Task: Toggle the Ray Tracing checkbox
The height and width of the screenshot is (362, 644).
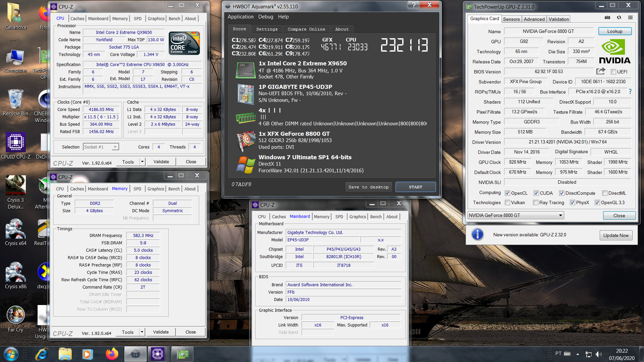Action: [x=536, y=202]
